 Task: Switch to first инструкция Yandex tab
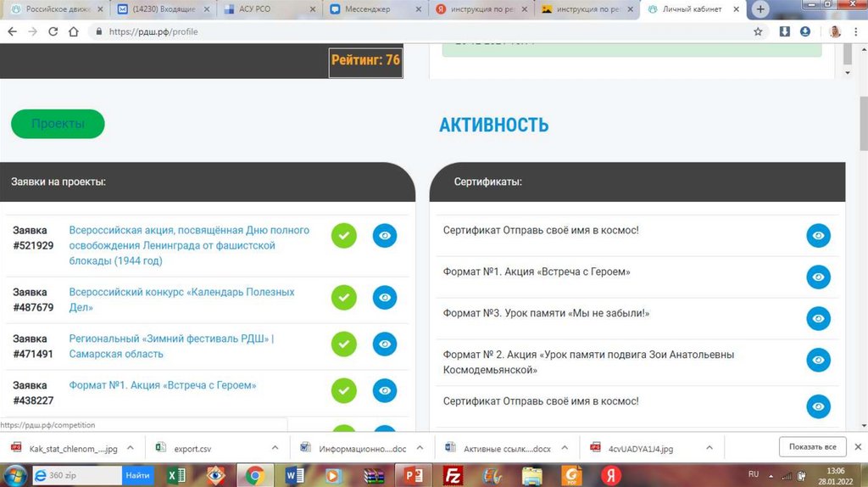[480, 9]
